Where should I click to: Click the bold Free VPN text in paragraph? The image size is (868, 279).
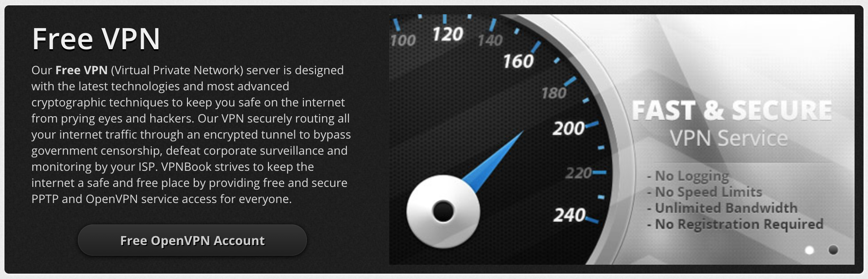(x=81, y=70)
